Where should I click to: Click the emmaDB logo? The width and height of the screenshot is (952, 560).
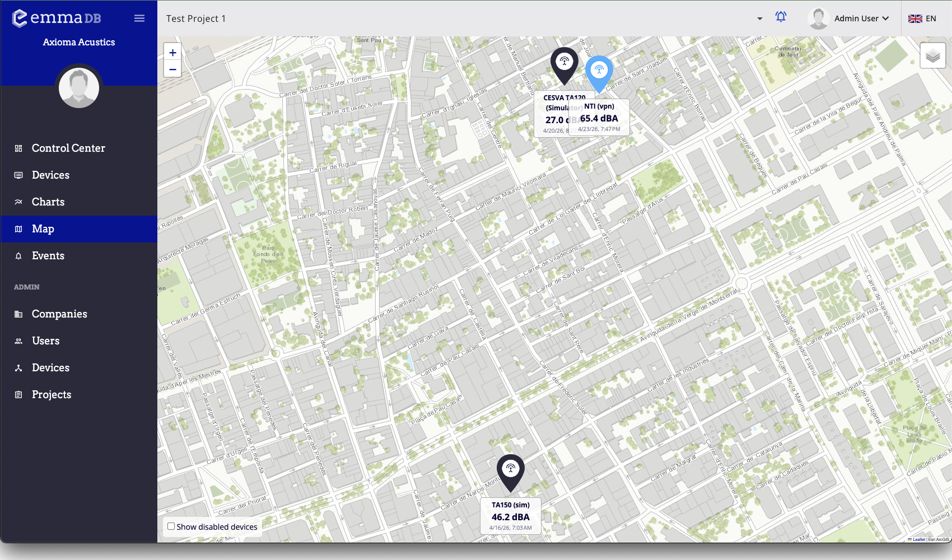(x=57, y=18)
